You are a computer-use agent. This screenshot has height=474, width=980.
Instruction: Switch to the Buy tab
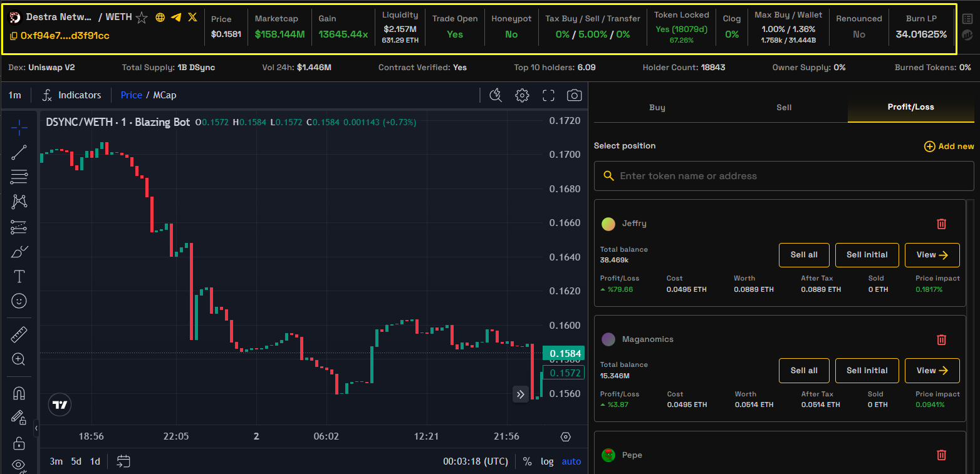tap(657, 108)
